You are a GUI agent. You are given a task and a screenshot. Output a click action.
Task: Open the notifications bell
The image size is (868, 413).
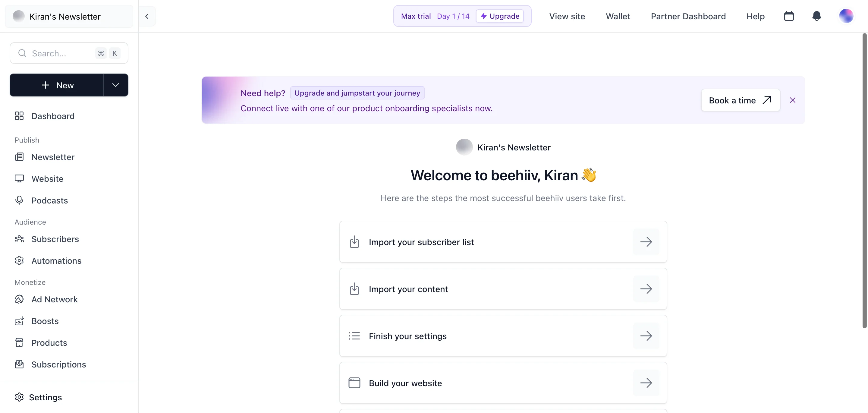pyautogui.click(x=816, y=16)
